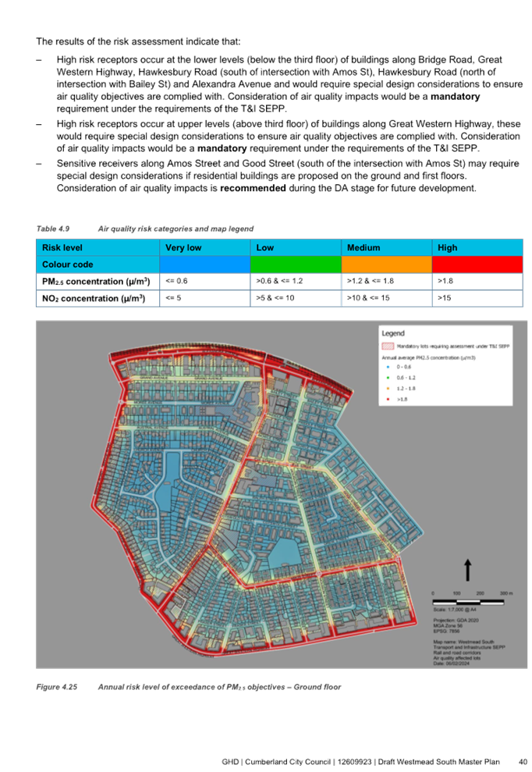
Task: Click the blue Very low colour code cell
Action: point(204,265)
